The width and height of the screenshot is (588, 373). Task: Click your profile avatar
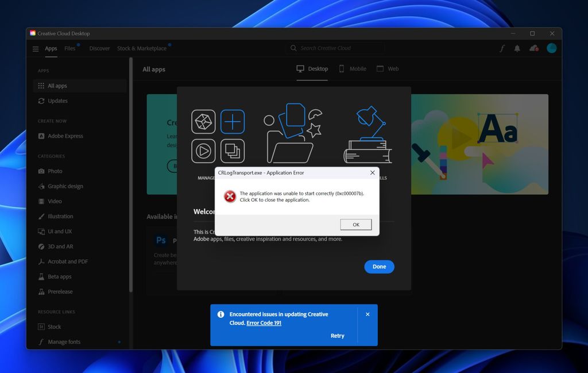tap(551, 48)
